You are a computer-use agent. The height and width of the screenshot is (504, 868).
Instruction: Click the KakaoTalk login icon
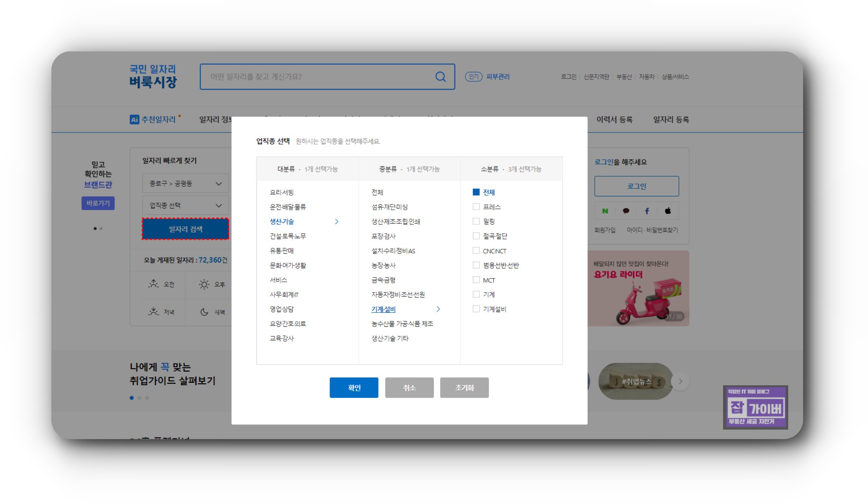point(626,211)
